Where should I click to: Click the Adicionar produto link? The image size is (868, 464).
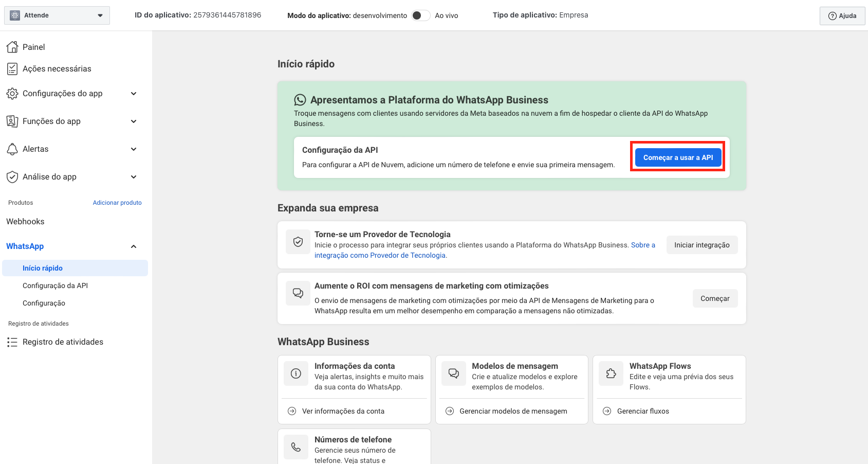tap(117, 203)
